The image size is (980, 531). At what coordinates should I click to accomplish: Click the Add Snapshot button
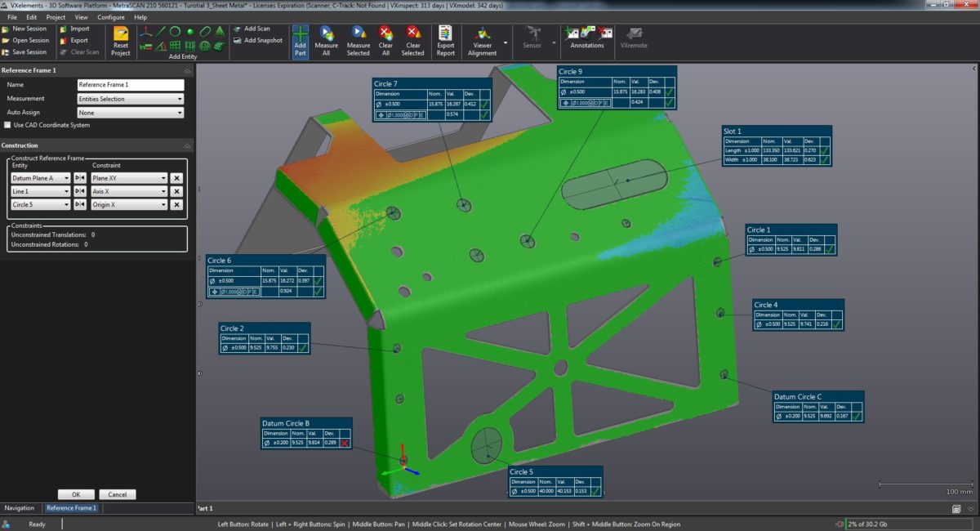260,39
